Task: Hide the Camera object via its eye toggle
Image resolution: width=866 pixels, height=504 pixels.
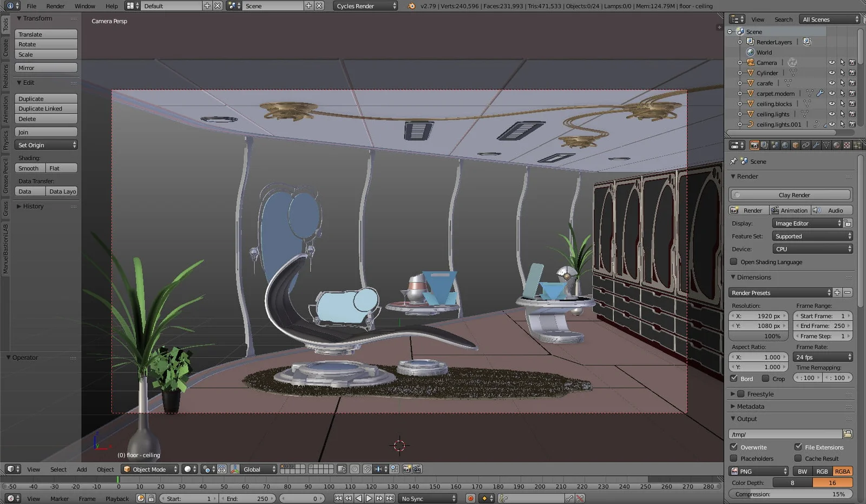Action: pyautogui.click(x=832, y=62)
